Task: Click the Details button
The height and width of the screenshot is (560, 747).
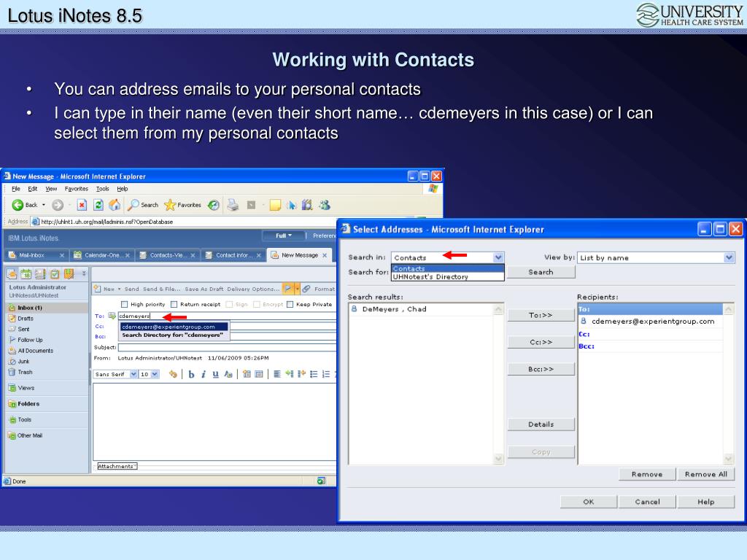Action: (541, 424)
